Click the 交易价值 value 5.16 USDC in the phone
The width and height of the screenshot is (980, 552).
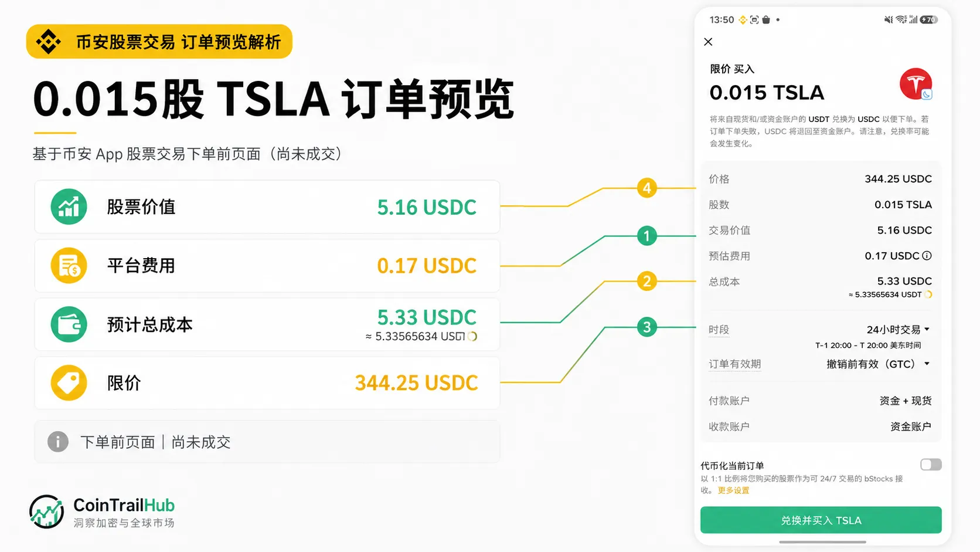[904, 231]
